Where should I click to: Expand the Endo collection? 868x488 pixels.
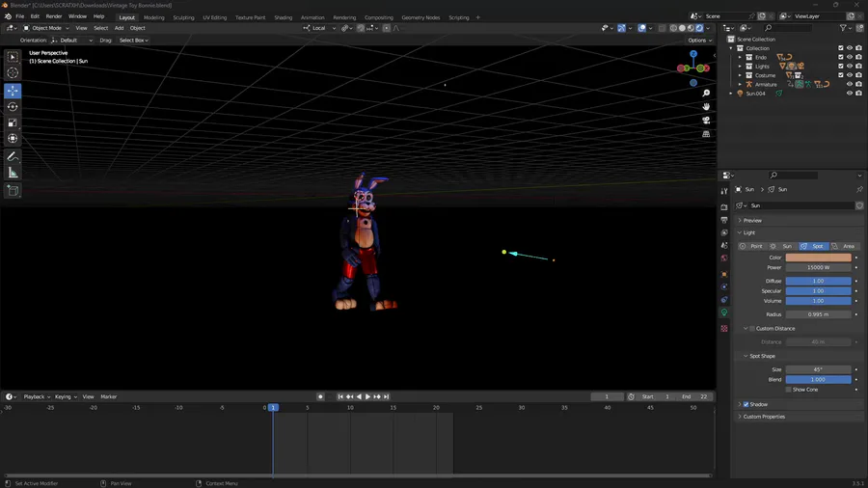pyautogui.click(x=740, y=57)
